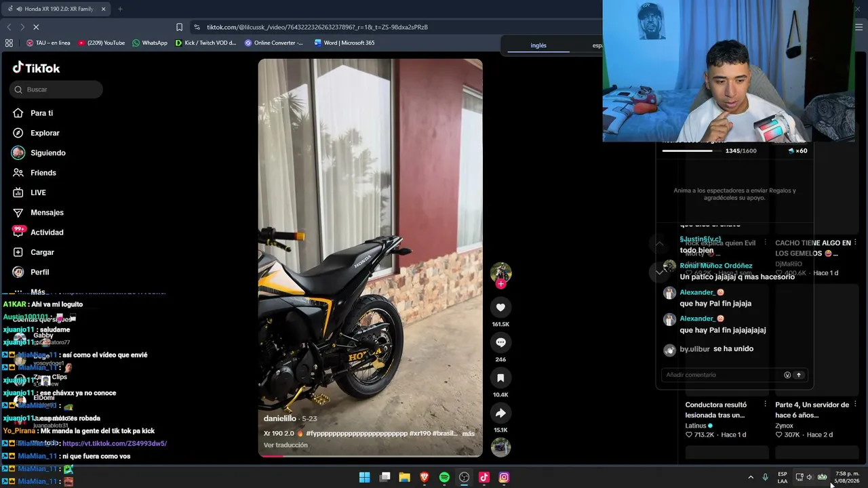Open Spotify from the taskbar
This screenshot has width=868, height=488.
[x=444, y=477]
